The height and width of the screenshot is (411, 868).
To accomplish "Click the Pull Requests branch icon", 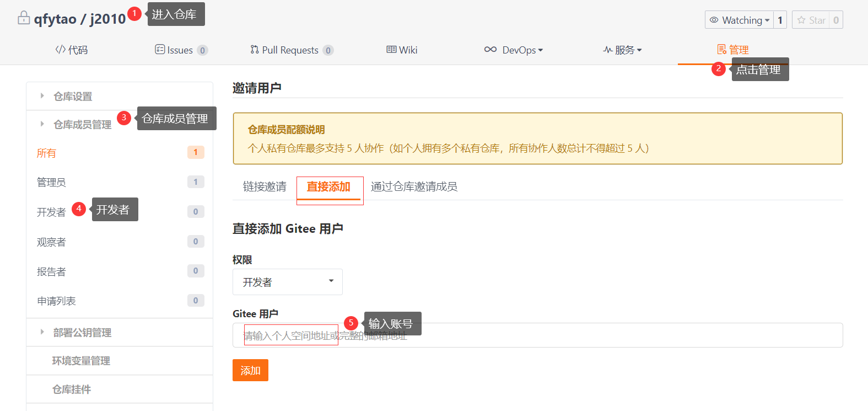I will (x=255, y=50).
